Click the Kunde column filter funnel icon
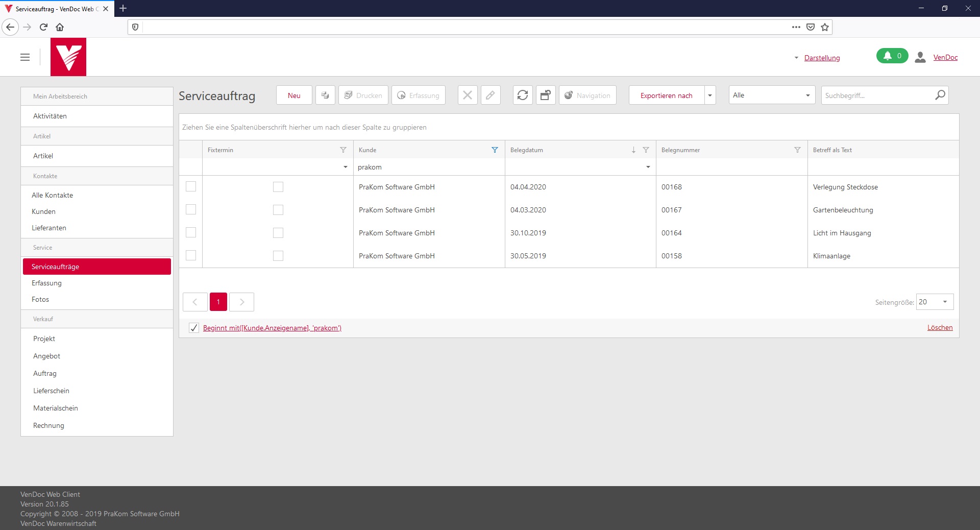Viewport: 980px width, 530px height. click(x=495, y=150)
